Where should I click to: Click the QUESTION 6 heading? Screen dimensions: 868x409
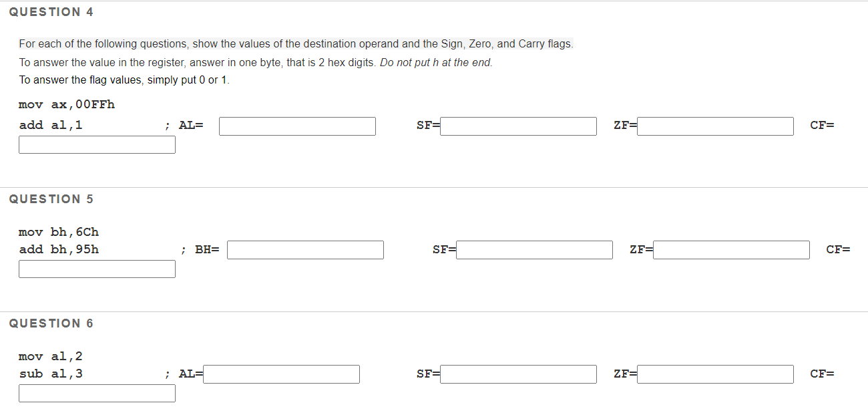[x=50, y=323]
